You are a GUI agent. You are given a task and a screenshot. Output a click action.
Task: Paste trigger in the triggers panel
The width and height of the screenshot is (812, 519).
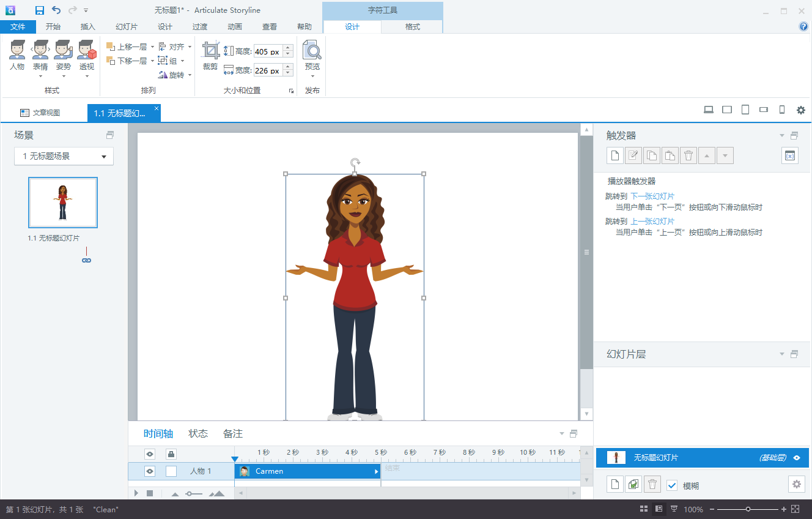tap(670, 155)
